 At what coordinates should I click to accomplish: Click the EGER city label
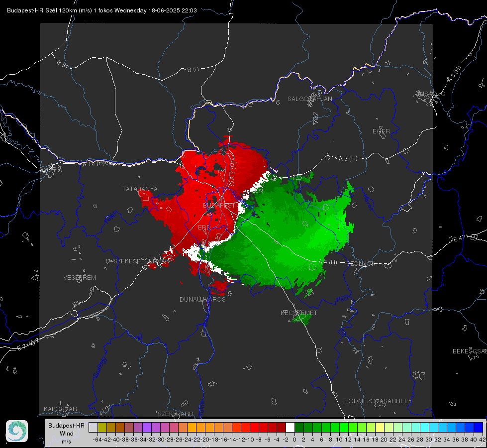tap(381, 131)
